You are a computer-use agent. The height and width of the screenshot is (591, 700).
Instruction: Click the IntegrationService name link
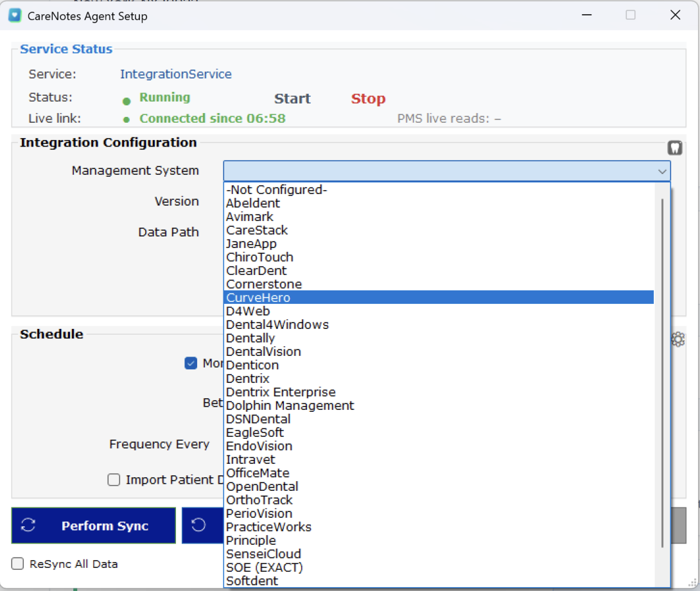176,74
